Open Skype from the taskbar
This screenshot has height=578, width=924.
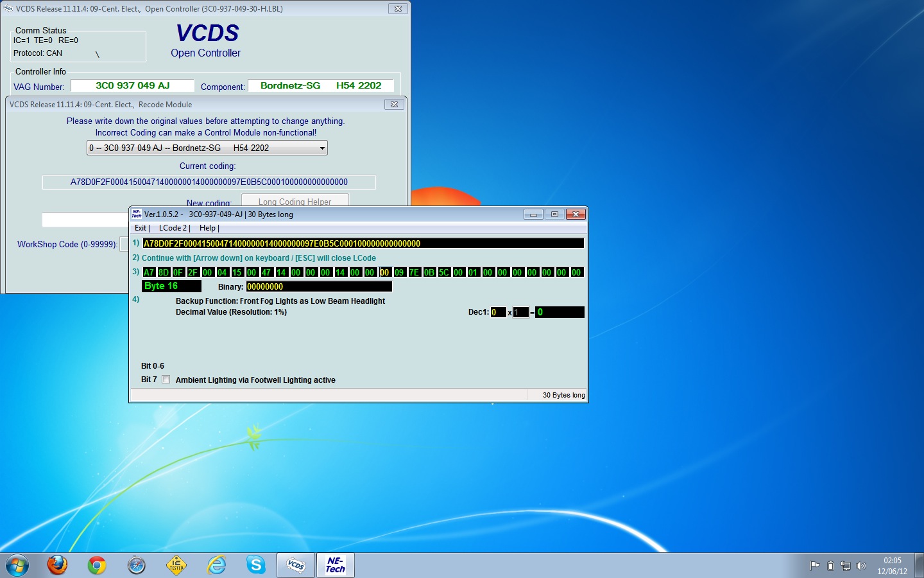pyautogui.click(x=256, y=565)
